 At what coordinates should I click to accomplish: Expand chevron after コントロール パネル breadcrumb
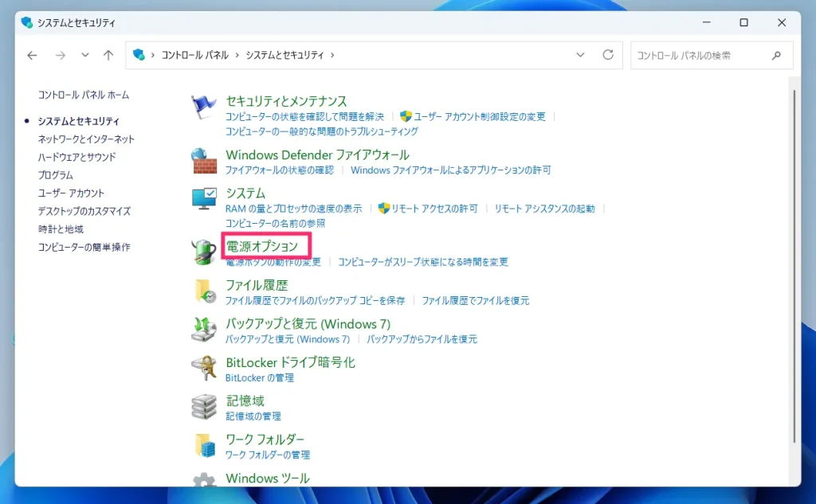[x=237, y=55]
